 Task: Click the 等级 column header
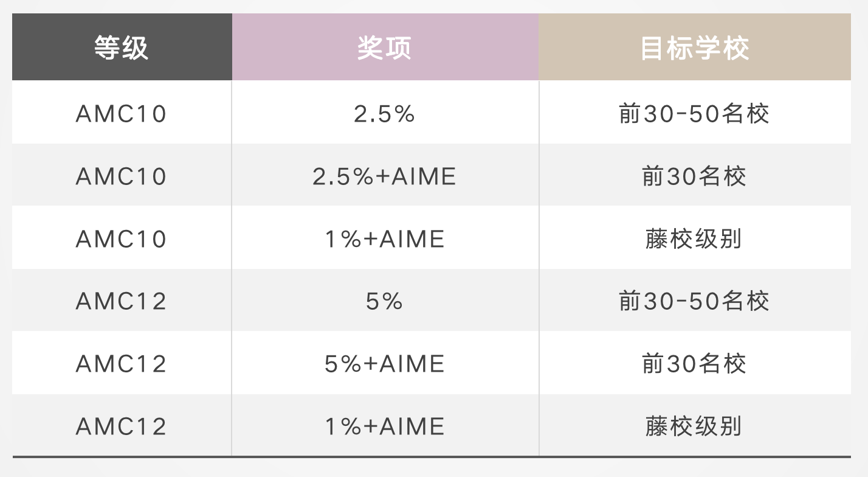pos(122,47)
